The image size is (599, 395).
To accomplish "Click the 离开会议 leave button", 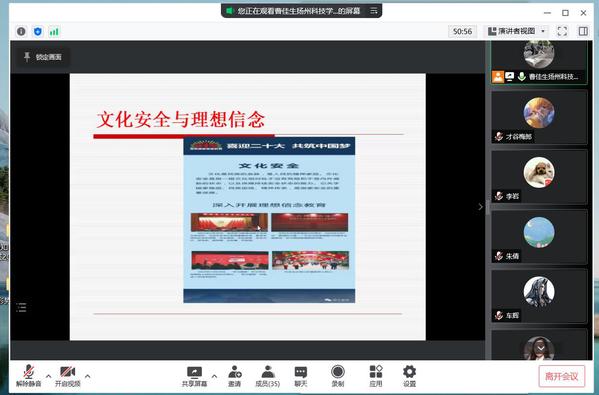I will click(562, 376).
